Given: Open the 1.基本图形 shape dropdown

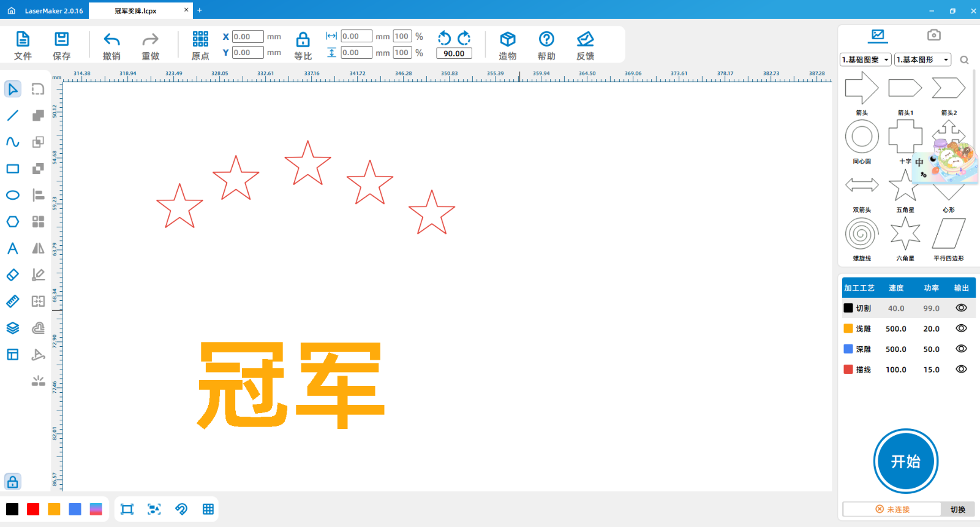Looking at the screenshot, I should (922, 59).
